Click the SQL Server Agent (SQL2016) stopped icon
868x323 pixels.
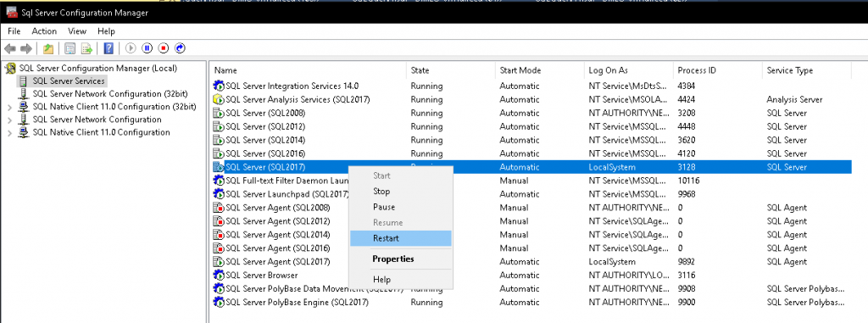coord(219,248)
